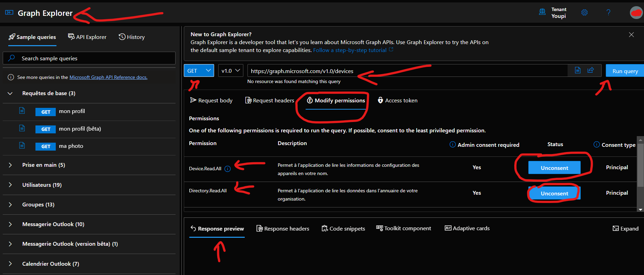
Task: Unconsent the Directory.Read.All permission
Action: coord(554,193)
